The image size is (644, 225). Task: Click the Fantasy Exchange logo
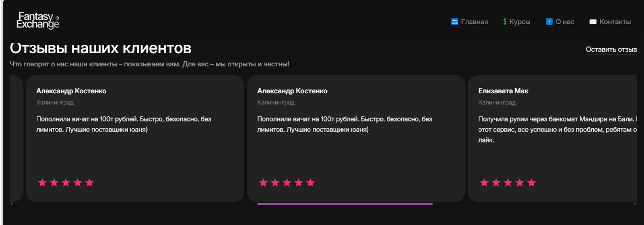38,21
